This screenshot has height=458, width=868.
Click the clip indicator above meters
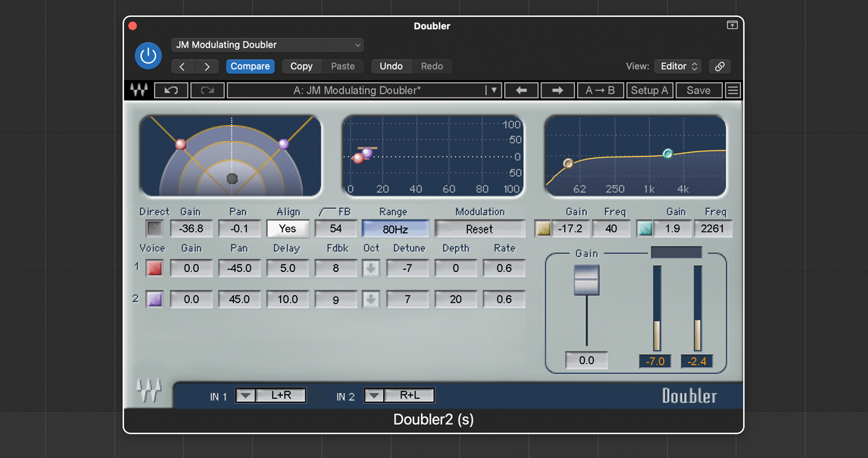tap(676, 252)
